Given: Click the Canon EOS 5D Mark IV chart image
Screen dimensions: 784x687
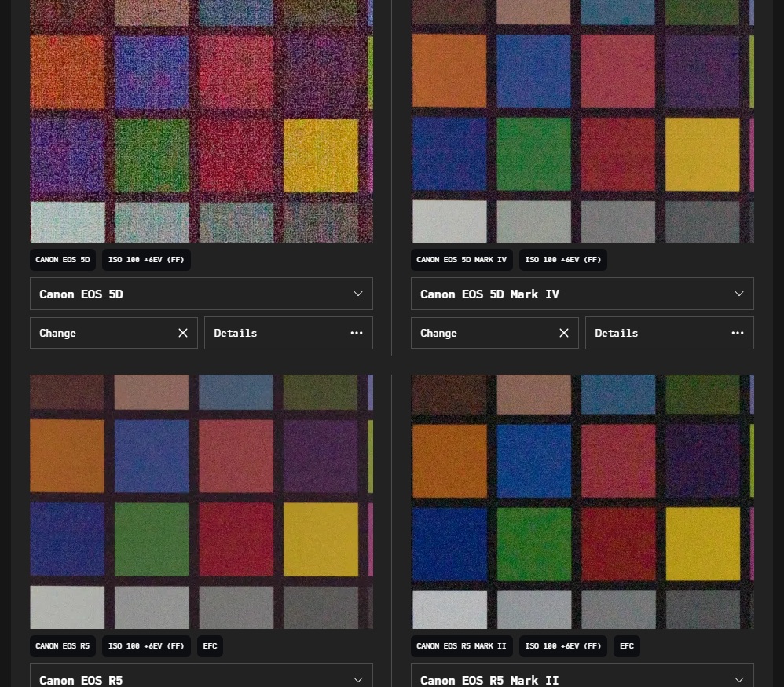Looking at the screenshot, I should tap(582, 122).
